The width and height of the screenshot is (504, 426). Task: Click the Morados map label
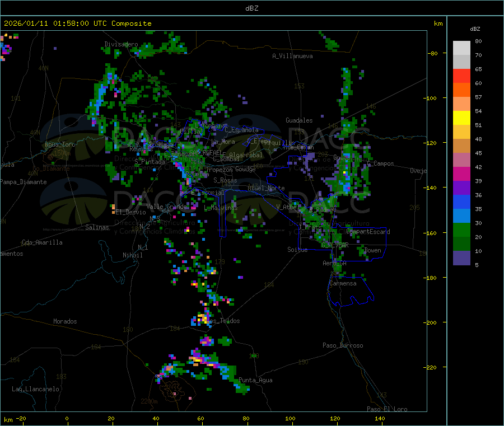(x=65, y=321)
